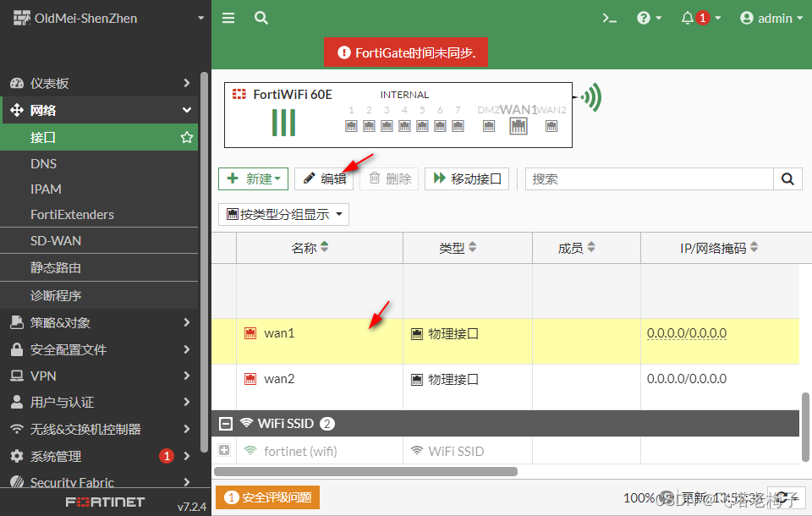Click the 删除 delete button
The width and height of the screenshot is (812, 516).
(x=389, y=178)
